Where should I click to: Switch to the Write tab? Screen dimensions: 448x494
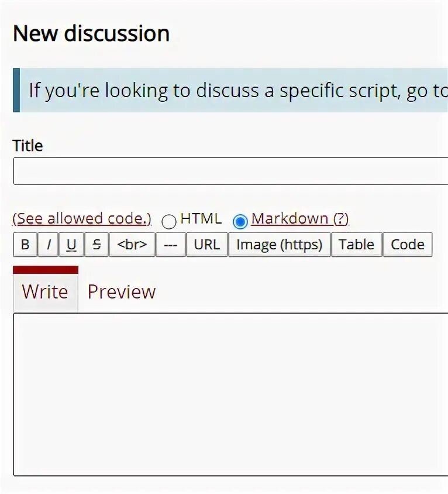pos(46,291)
